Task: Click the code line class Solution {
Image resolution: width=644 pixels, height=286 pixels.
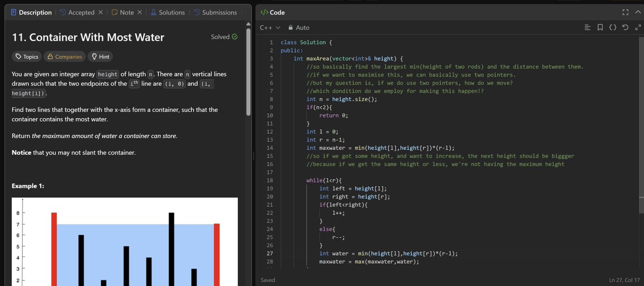Action: (306, 42)
